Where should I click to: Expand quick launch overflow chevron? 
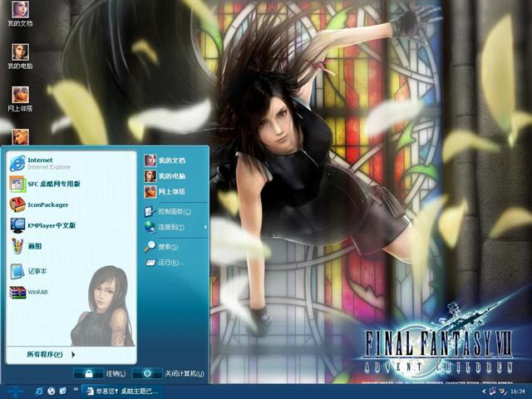[x=76, y=390]
